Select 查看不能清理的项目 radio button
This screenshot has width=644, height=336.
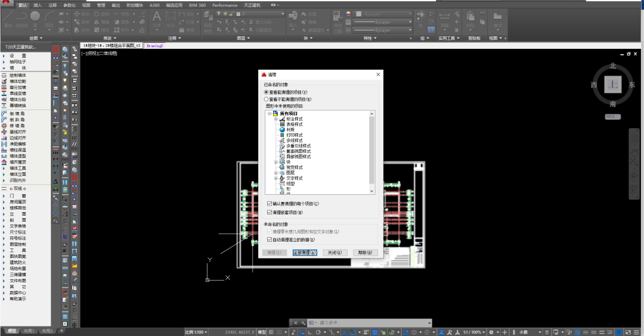(267, 99)
